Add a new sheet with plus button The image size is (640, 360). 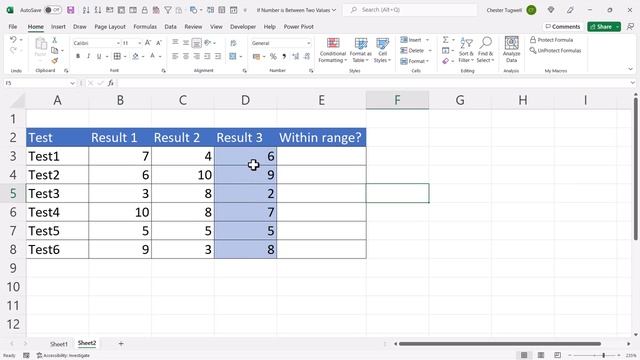[121, 344]
